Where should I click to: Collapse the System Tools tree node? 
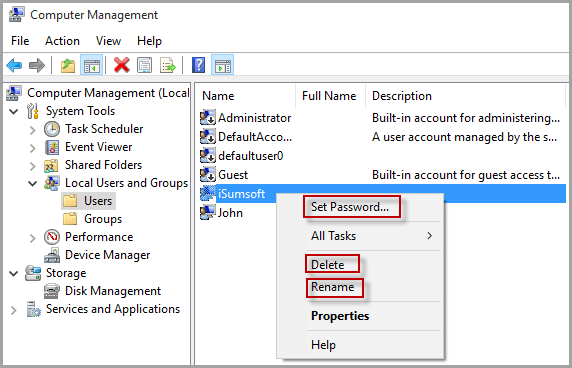click(x=13, y=111)
